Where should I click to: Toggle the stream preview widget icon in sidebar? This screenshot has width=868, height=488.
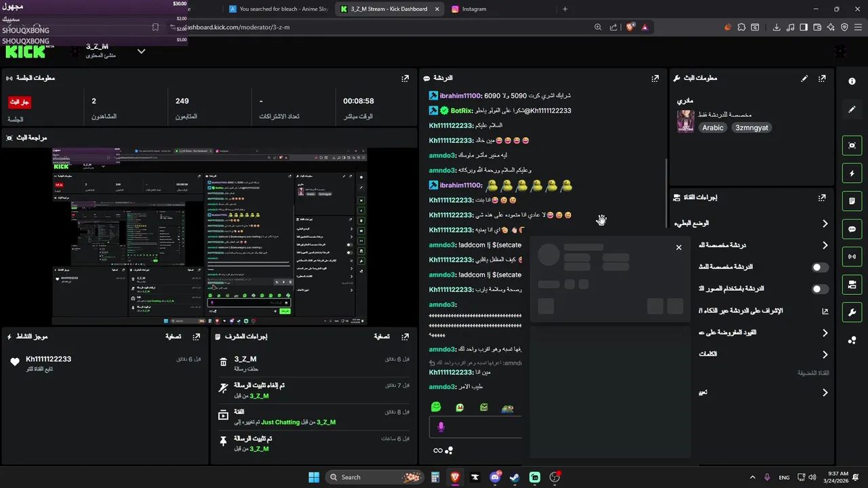click(852, 145)
